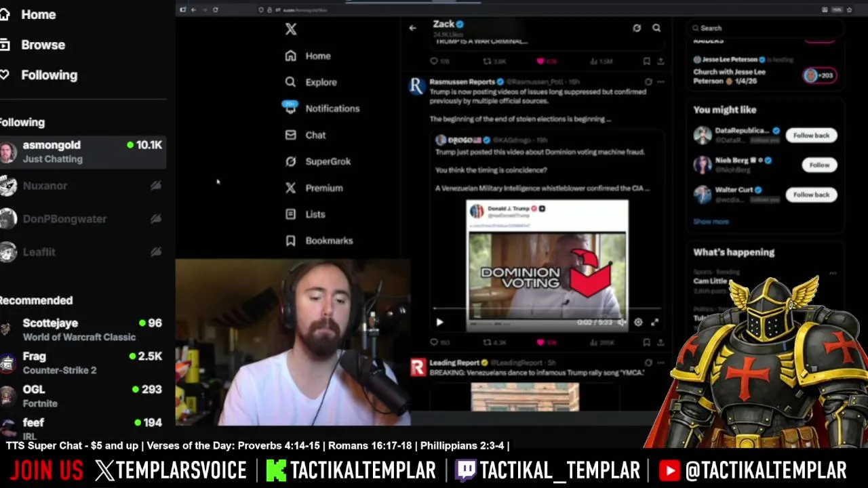Open the Home icon in X sidebar
The image size is (868, 488).
click(x=290, y=56)
